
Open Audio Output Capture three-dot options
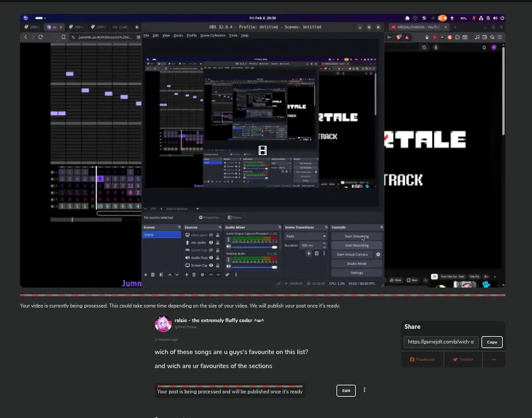tap(228, 240)
